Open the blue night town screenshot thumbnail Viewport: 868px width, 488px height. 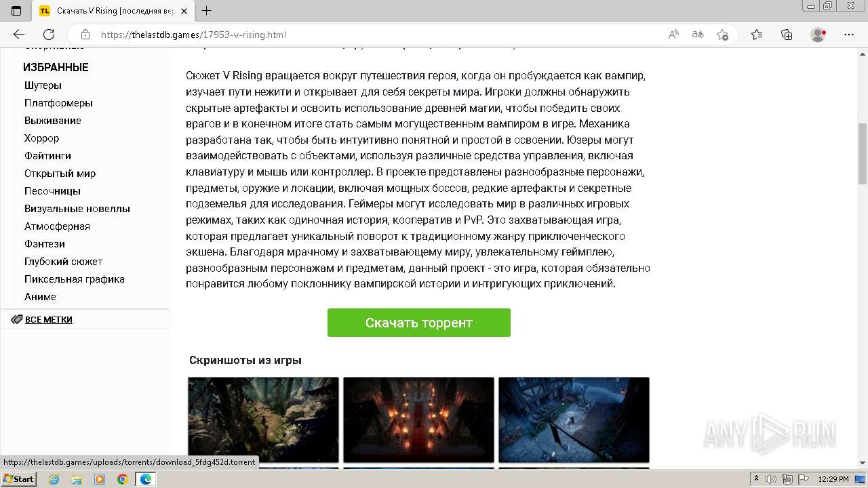574,420
